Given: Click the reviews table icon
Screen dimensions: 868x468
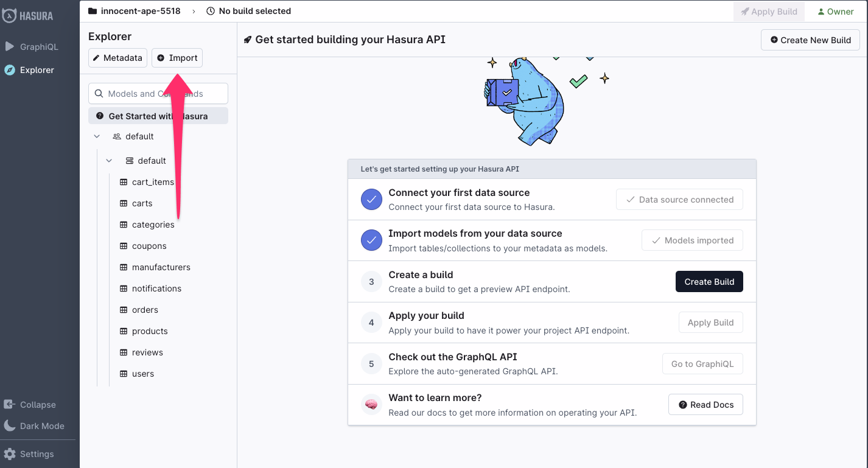Looking at the screenshot, I should (124, 352).
